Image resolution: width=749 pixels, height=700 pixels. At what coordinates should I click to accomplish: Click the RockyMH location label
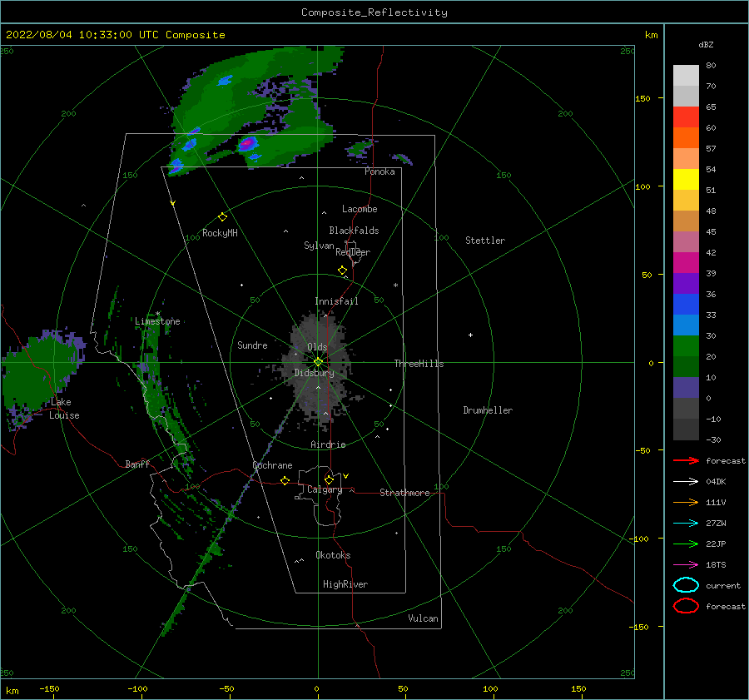(x=220, y=233)
